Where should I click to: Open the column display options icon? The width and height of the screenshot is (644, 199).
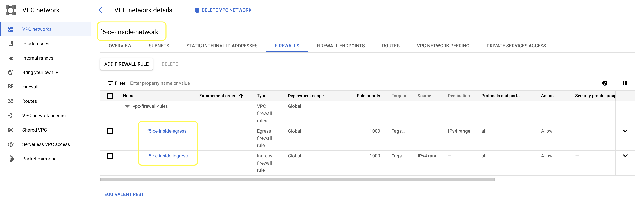[x=625, y=83]
